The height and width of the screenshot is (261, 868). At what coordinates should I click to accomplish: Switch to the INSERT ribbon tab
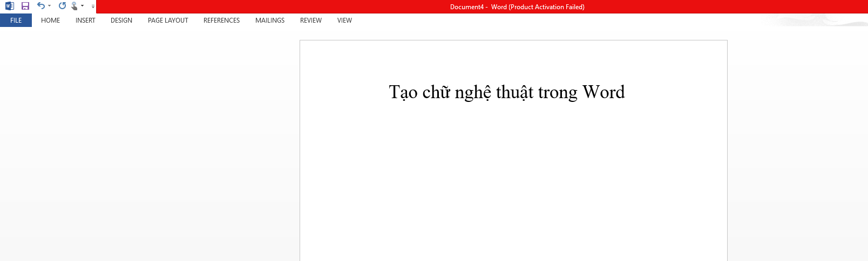85,20
